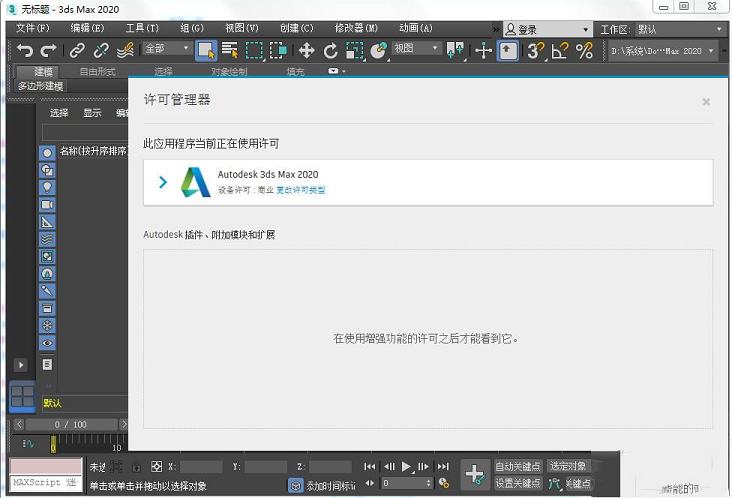732x498 pixels.
Task: Click the large Set Key plus icon
Action: 476,473
